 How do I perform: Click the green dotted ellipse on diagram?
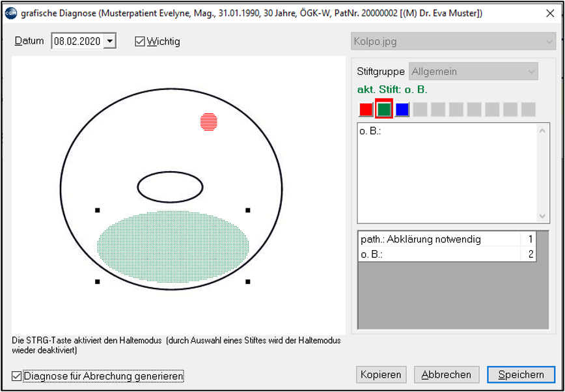pyautogui.click(x=172, y=246)
